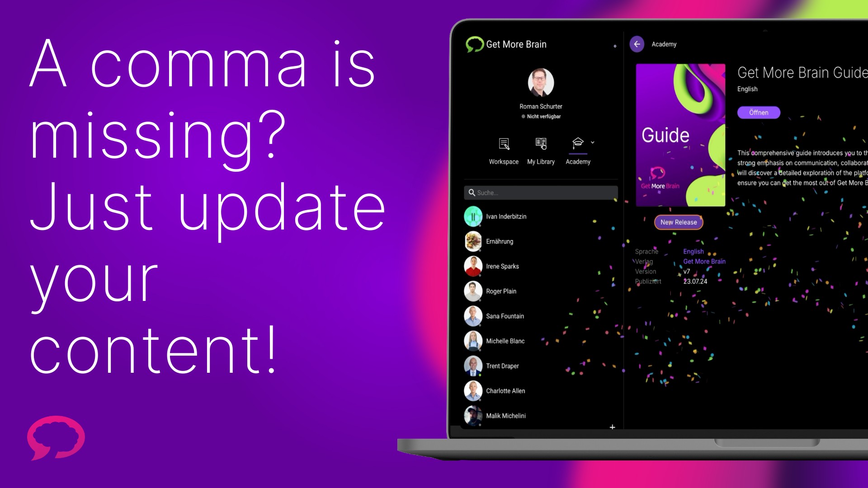Toggle Roman Schurter's availability status
This screenshot has width=868, height=488.
click(x=539, y=116)
